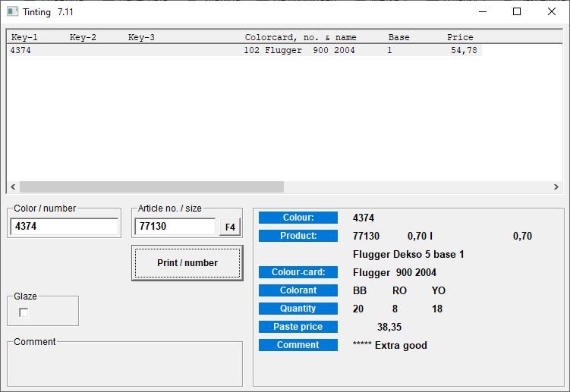Screen dimensions: 570x392
Task: Click the Colour-card: label
Action: (298, 272)
